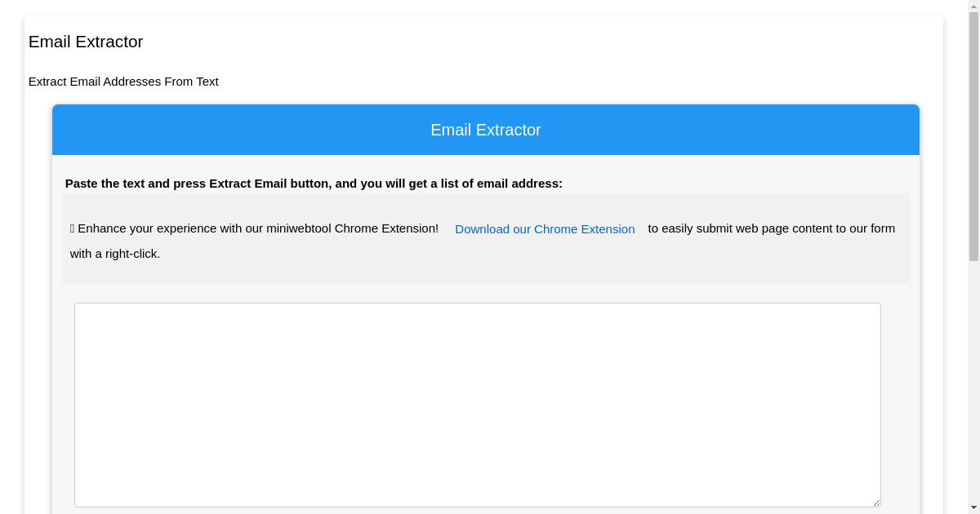Click the page margin outside the tool card
The image size is (980, 514).
point(12,245)
